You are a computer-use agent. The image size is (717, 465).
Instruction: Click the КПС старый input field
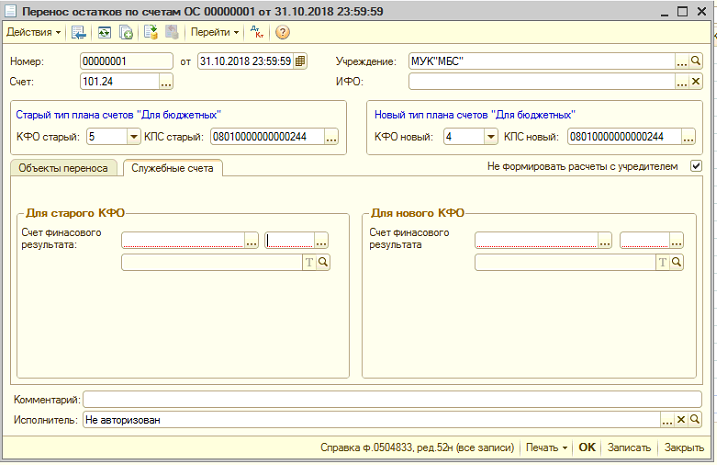tap(268, 137)
